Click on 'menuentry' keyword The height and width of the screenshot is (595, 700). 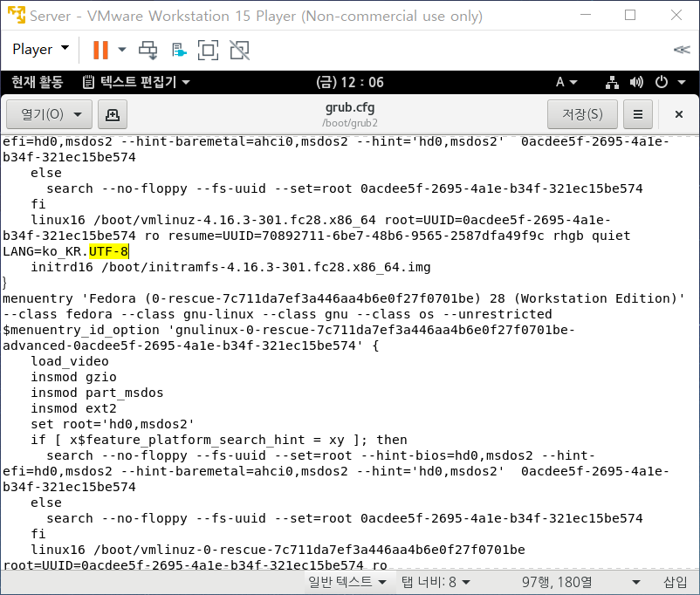click(x=38, y=298)
